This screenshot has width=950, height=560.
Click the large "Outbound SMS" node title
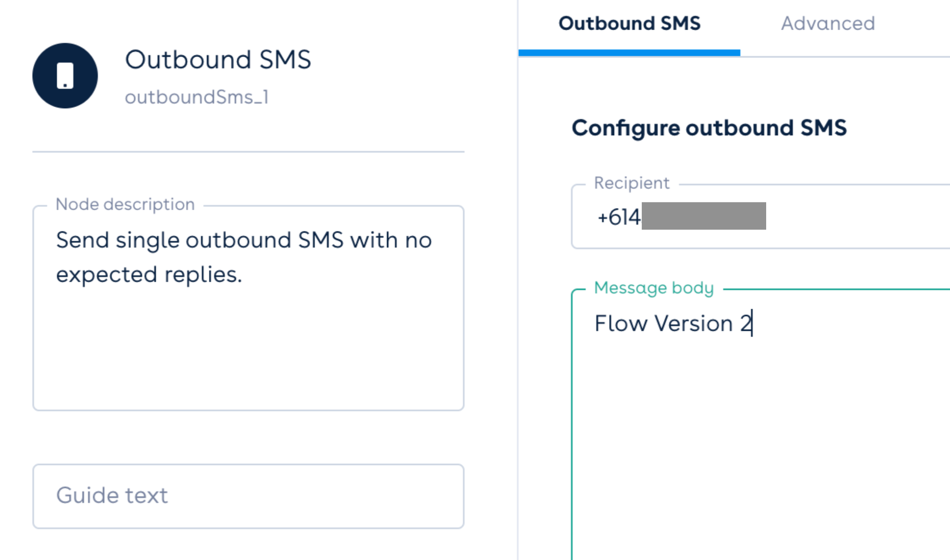click(x=218, y=60)
